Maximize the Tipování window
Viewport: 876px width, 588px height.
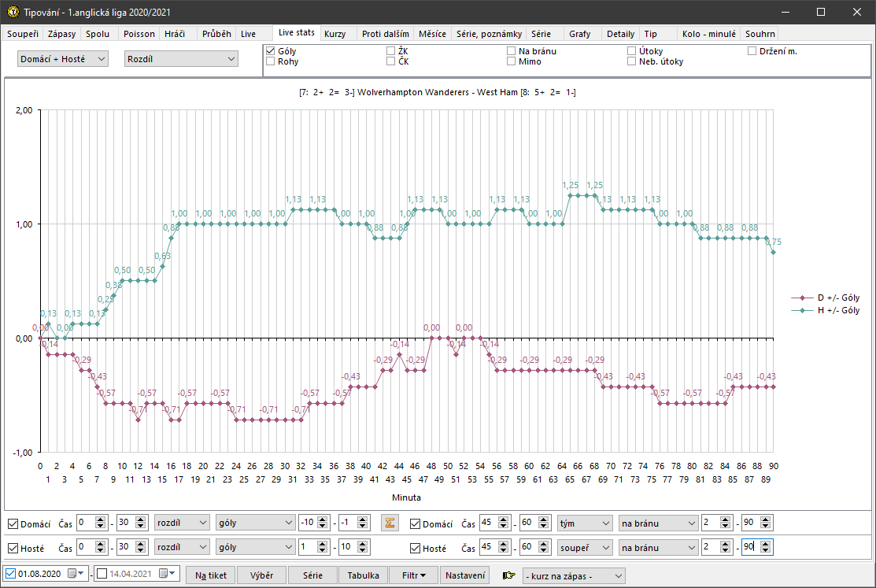tap(821, 13)
